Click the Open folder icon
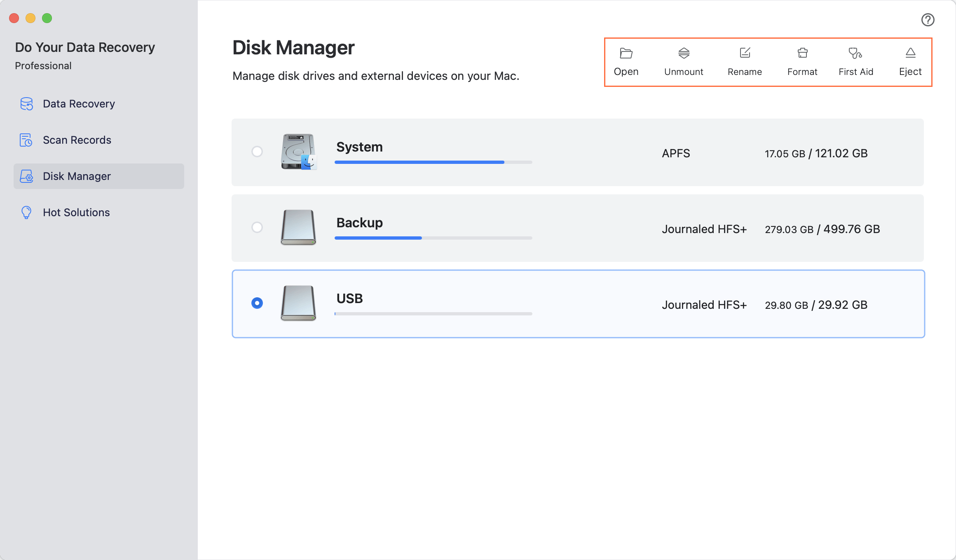The width and height of the screenshot is (956, 560). click(x=626, y=53)
